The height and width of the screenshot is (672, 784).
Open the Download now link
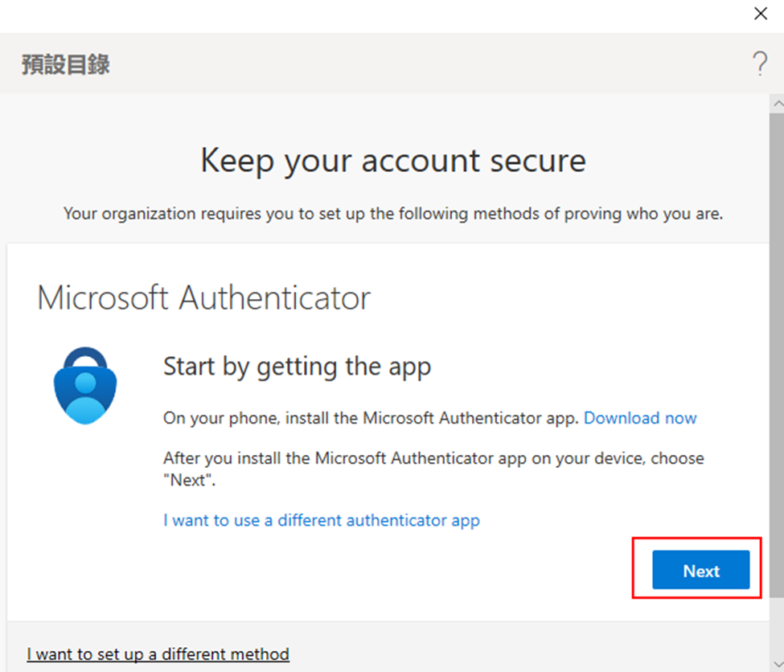tap(640, 418)
